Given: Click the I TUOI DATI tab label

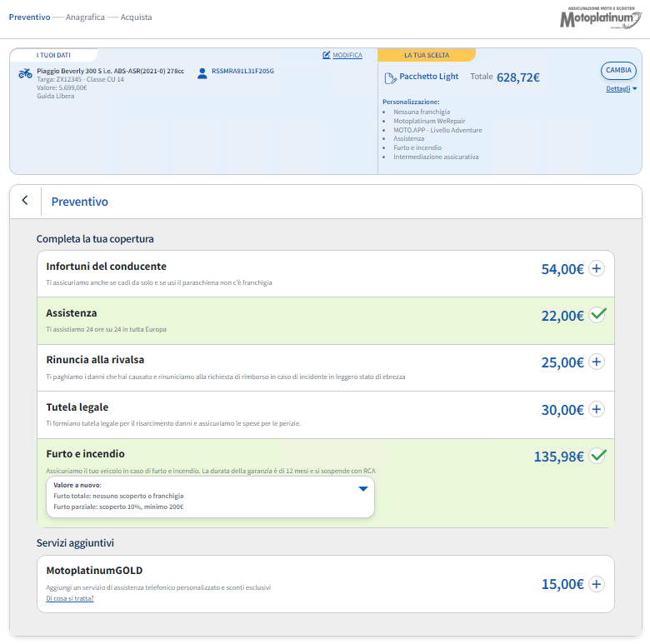Looking at the screenshot, I should 53,55.
